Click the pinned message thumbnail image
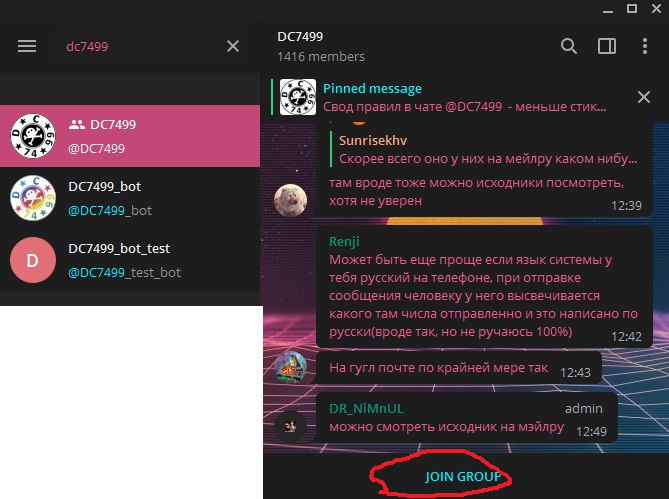Screen dimensions: 669x499 click(298, 97)
